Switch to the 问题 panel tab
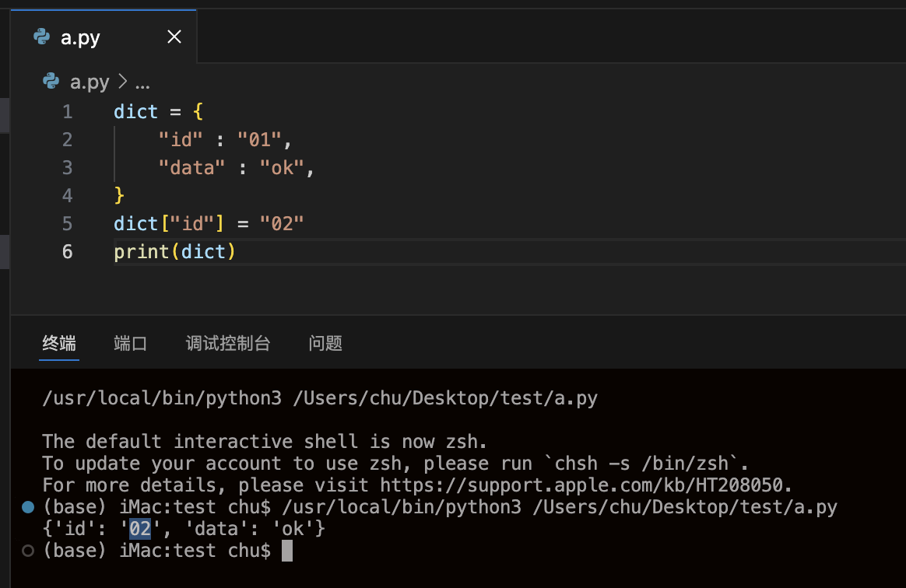906x588 pixels. coord(325,343)
